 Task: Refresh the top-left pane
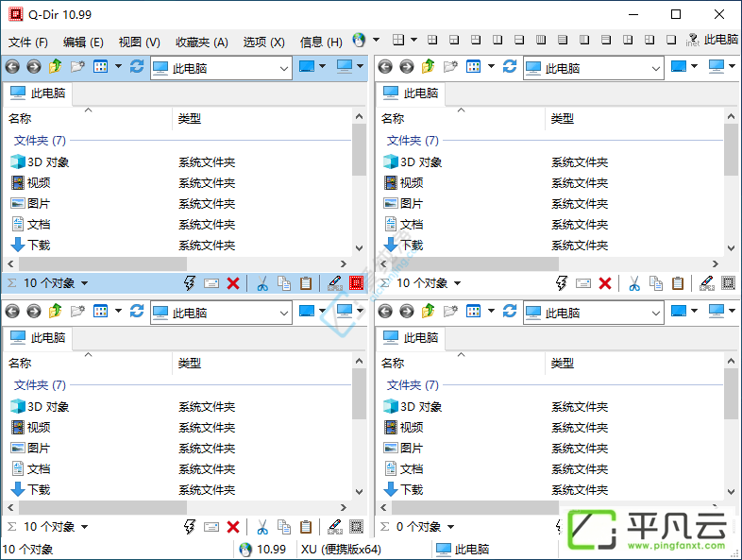click(137, 66)
